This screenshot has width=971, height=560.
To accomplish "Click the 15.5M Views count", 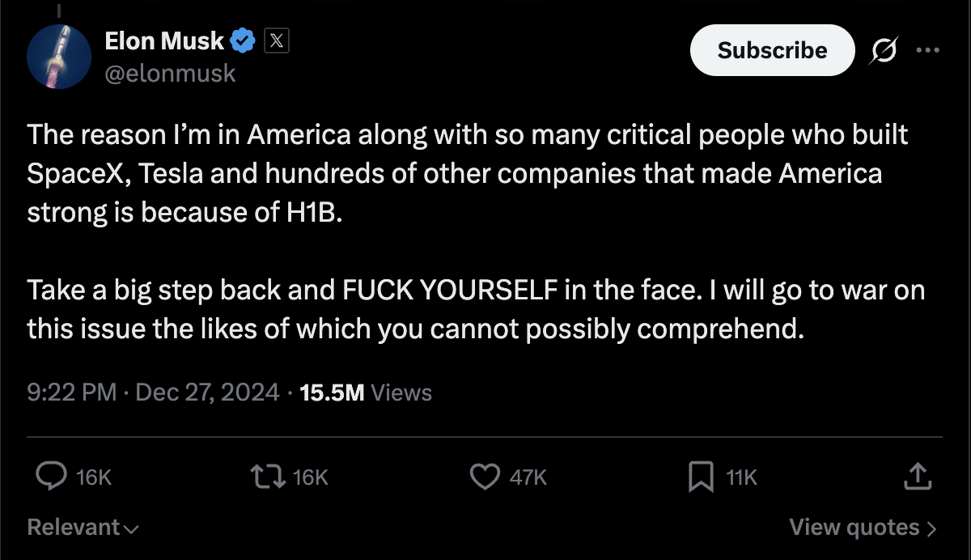I will [x=366, y=393].
